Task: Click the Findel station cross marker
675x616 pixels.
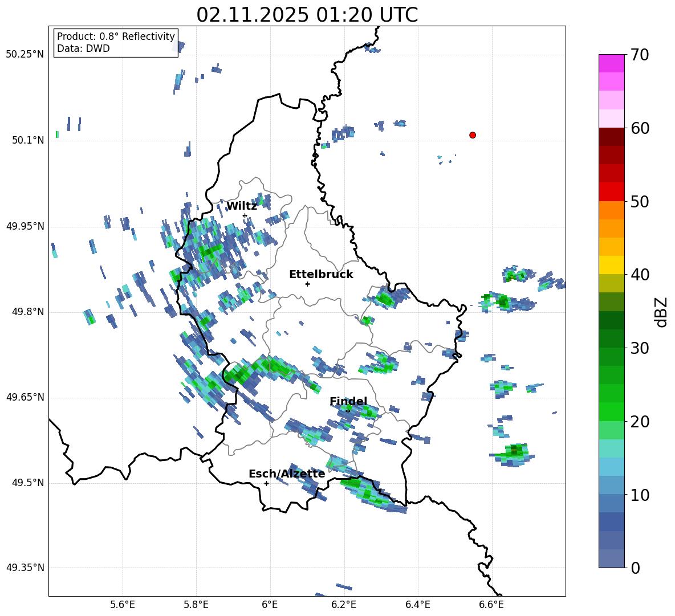Action: pos(348,411)
